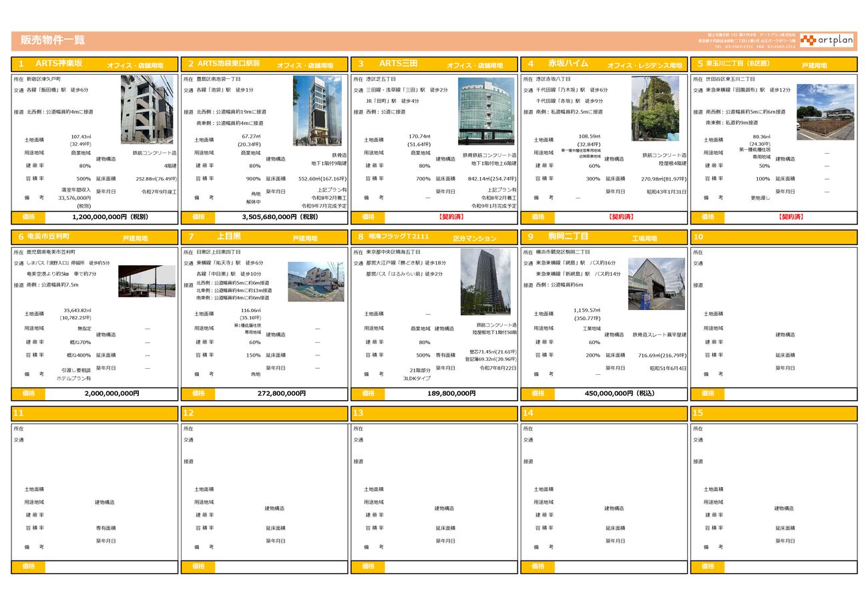Click the 1,200,000,000円 price cell

[110, 217]
